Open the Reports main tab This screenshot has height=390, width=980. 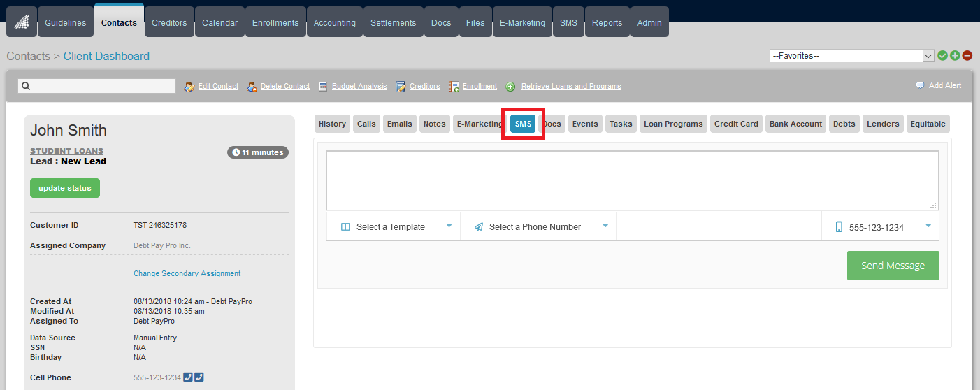click(607, 22)
